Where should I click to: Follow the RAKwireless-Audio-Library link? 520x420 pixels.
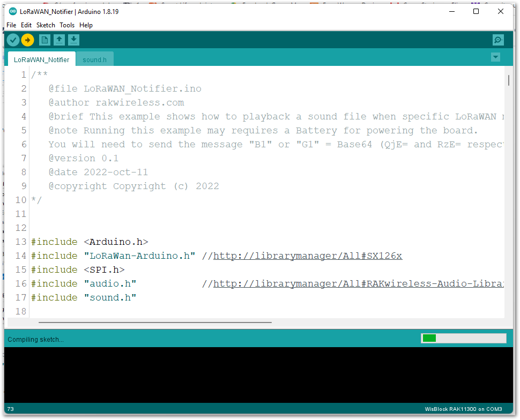point(359,284)
